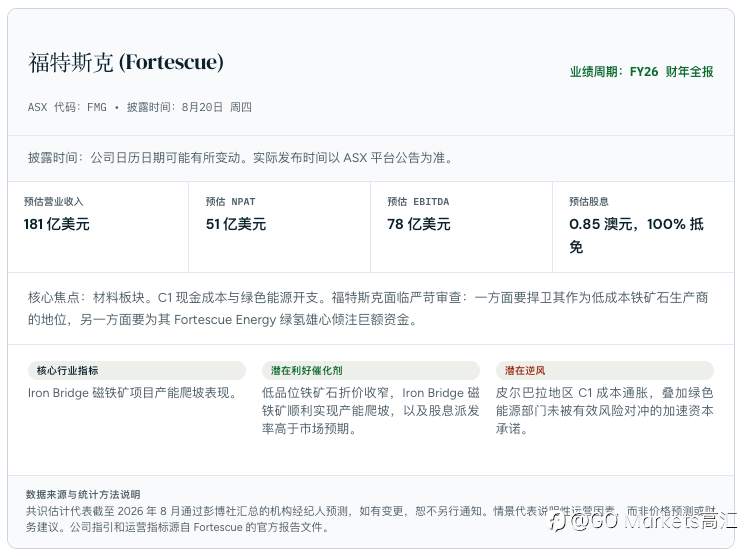The height and width of the screenshot is (556, 746).
Task: Click the 潜在利好催化剂 tag
Action: coord(371,371)
